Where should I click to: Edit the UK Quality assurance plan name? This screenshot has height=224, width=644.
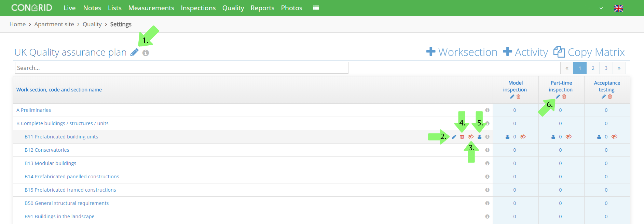tap(135, 53)
